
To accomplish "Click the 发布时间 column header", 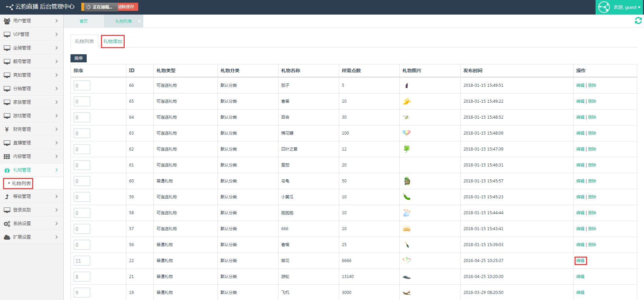I will click(473, 71).
